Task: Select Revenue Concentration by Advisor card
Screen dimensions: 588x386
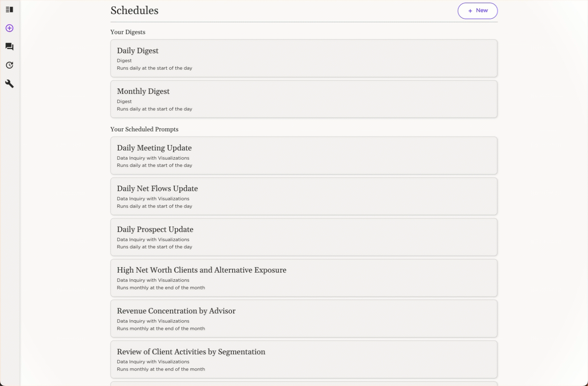Action: [x=304, y=318]
